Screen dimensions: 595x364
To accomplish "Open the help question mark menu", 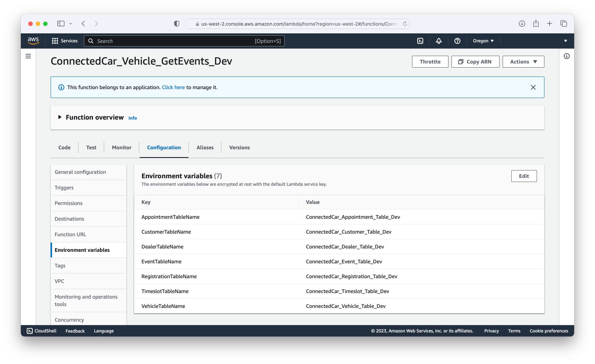I will click(457, 41).
